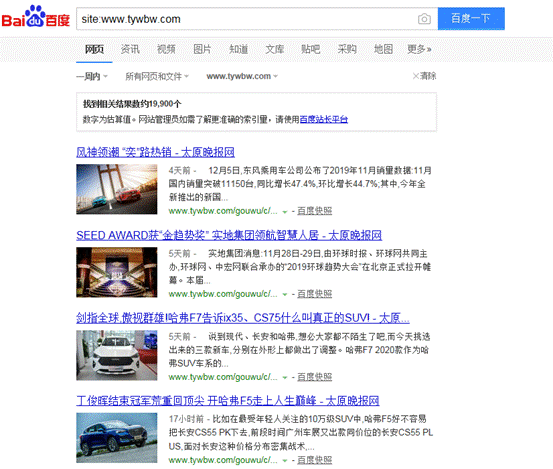The width and height of the screenshot is (553, 469).
Task: Open the blue SUV thumbnail of 丁俊晖 result
Action: click(117, 438)
